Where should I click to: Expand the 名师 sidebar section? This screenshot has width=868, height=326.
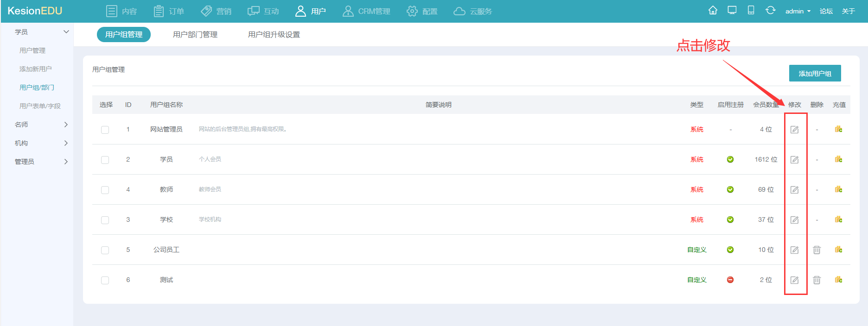tap(41, 125)
